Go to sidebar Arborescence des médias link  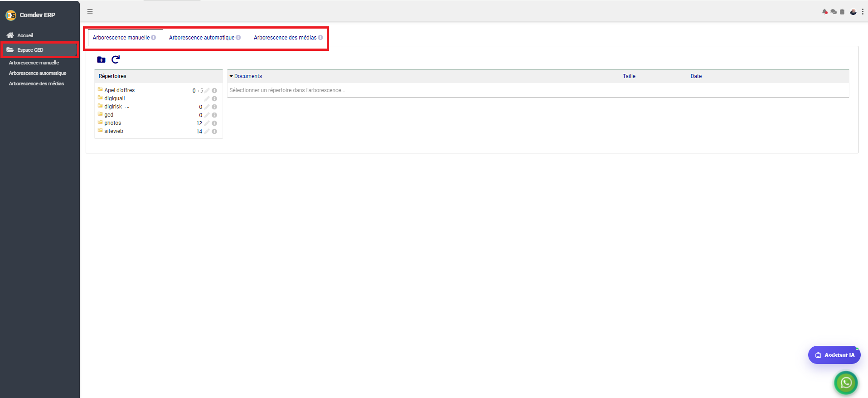(36, 84)
